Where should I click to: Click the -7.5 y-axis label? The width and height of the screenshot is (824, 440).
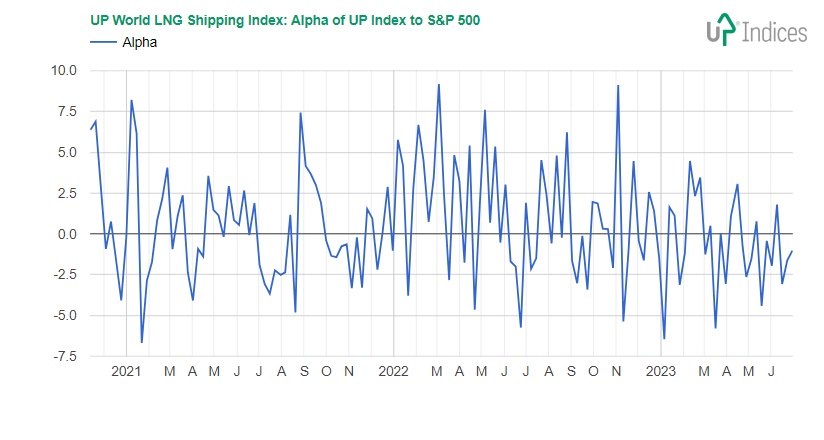(x=65, y=357)
